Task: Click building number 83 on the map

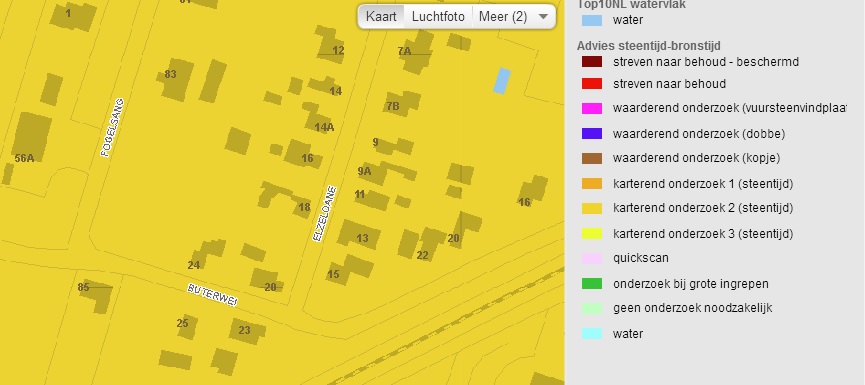Action: 170,74
